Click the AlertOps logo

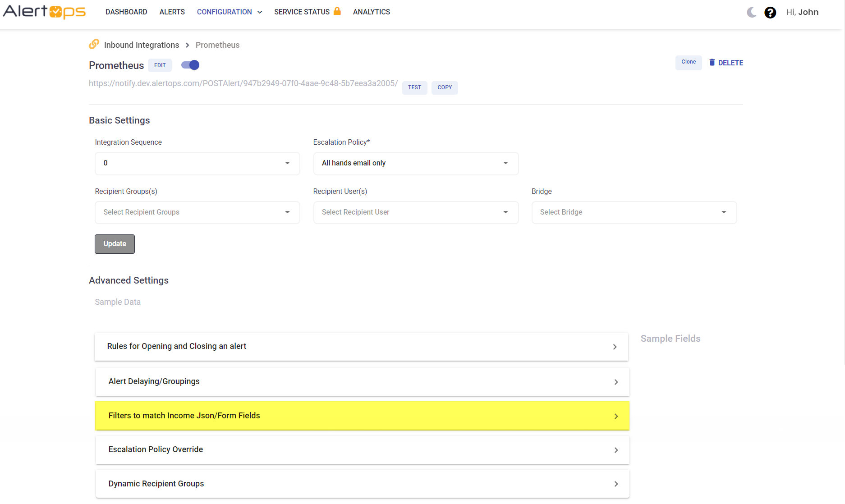click(44, 12)
